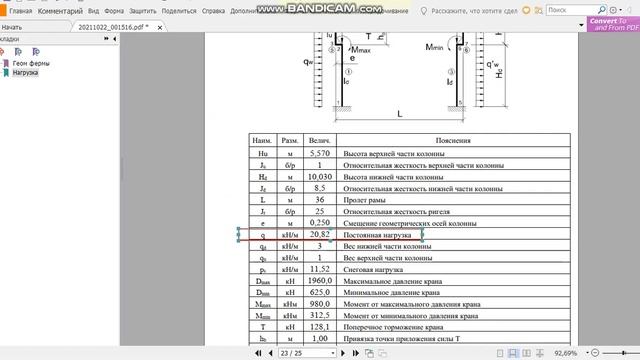Image resolution: width=640 pixels, height=360 pixels.
Task: Click the 20,82 value cell
Action: coord(320,234)
